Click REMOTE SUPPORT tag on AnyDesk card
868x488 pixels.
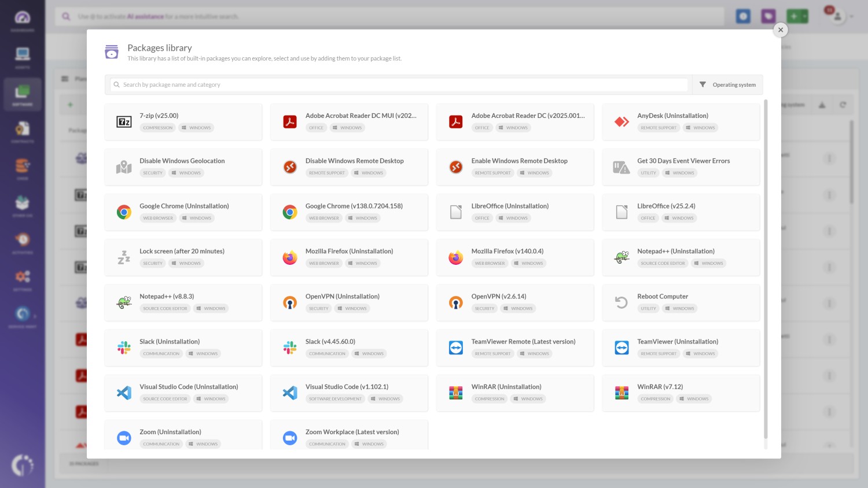point(659,128)
